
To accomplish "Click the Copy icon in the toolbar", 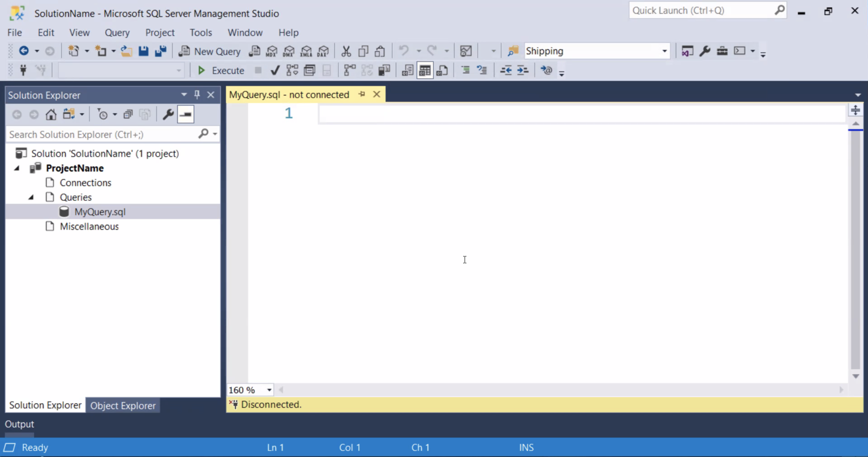I will pyautogui.click(x=363, y=51).
